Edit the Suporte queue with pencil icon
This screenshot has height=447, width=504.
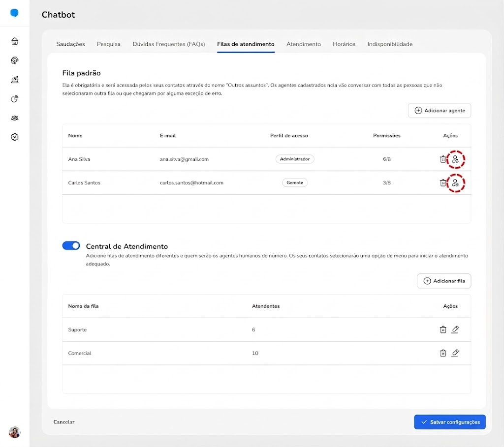pyautogui.click(x=455, y=329)
